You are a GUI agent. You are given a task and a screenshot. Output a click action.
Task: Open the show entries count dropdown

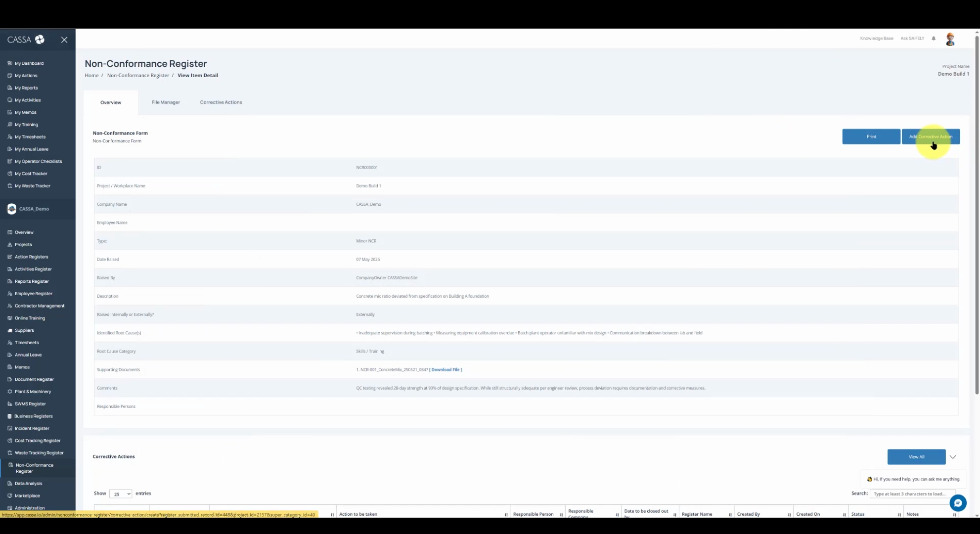coord(120,493)
